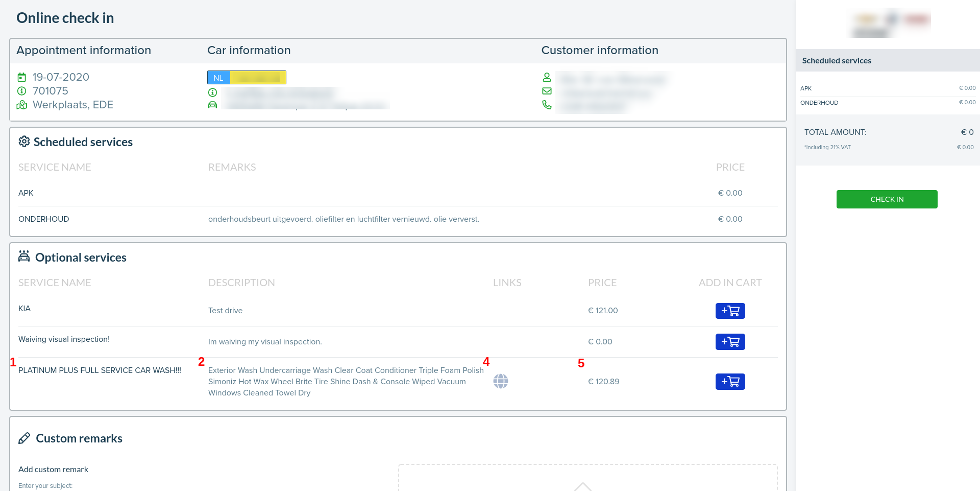This screenshot has height=491, width=980.
Task: Click the Custom remarks pencil icon
Action: 24,438
